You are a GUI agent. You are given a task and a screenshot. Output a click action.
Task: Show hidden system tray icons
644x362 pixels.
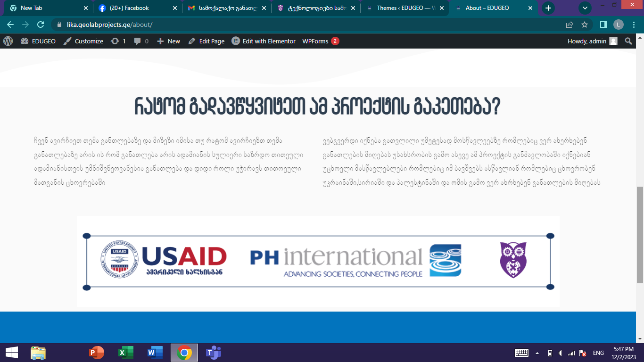coord(537,353)
